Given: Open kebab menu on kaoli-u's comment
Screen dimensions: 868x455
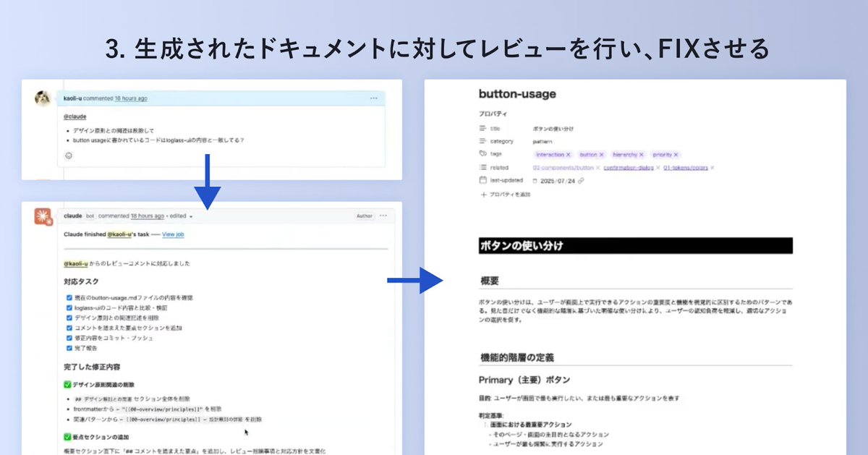Looking at the screenshot, I should point(373,98).
